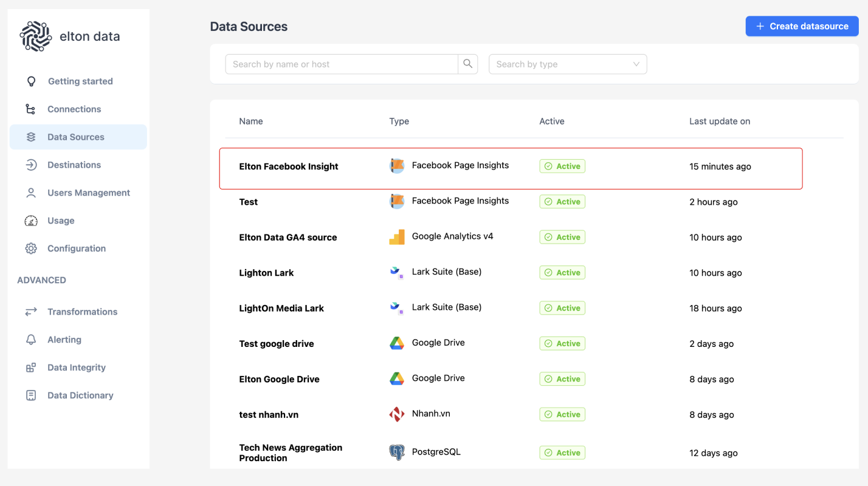Open the Data Sources section
This screenshot has width=868, height=486.
click(76, 137)
